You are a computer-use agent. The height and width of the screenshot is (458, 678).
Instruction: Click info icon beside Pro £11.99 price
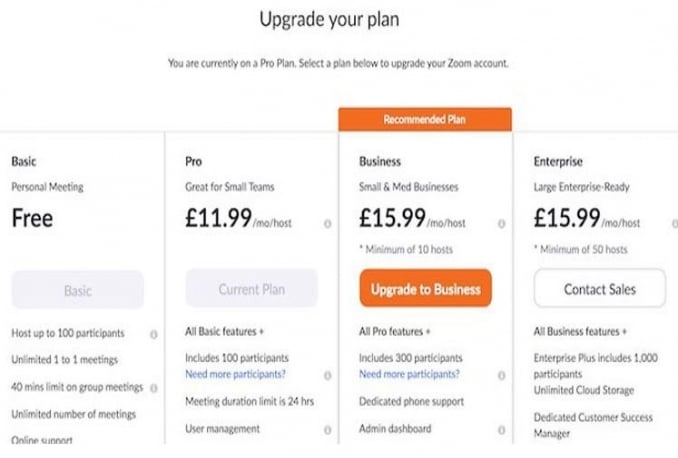click(327, 224)
